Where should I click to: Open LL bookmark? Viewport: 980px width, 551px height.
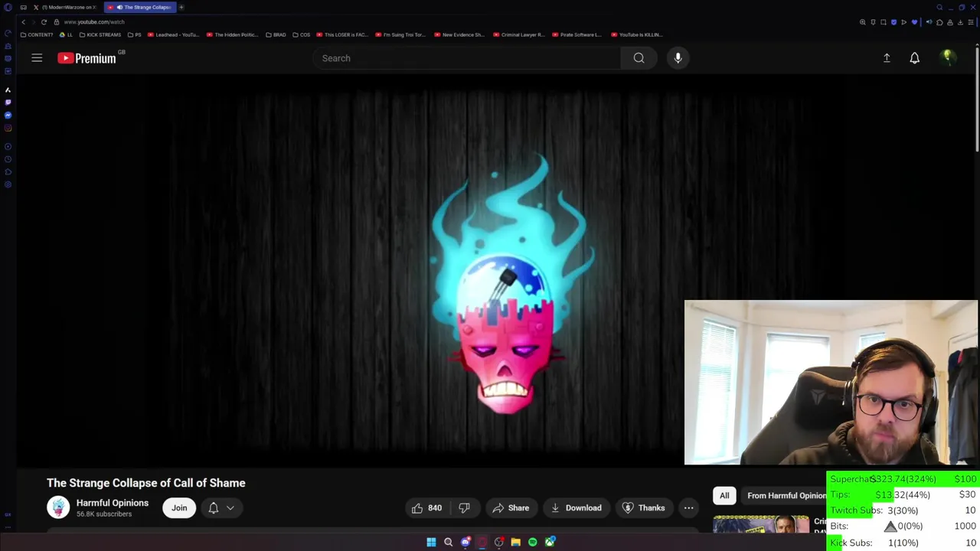67,34
